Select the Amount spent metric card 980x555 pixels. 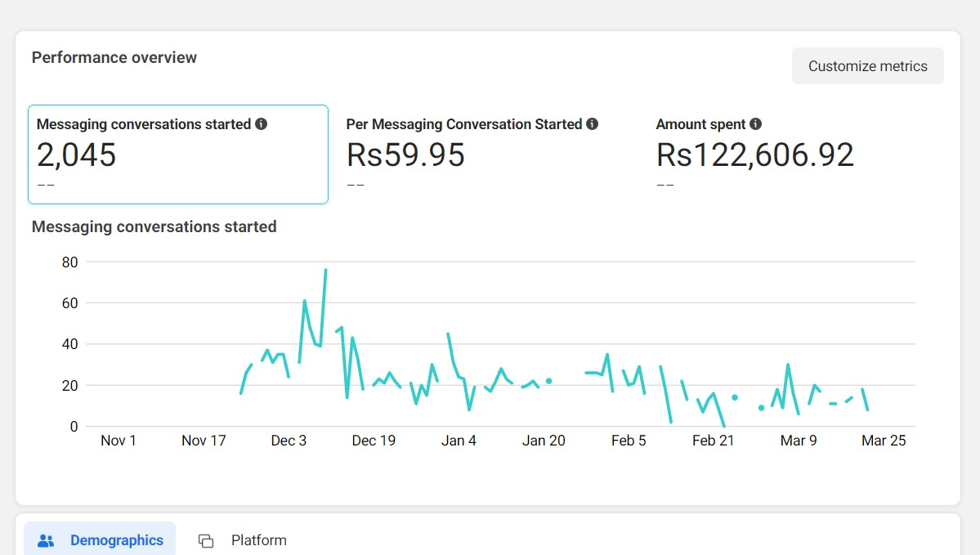(x=797, y=154)
